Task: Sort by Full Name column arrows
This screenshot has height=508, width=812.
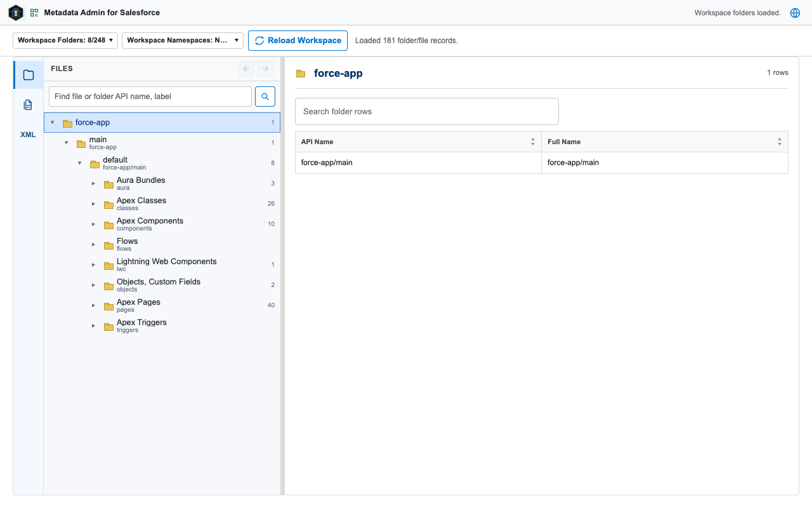Action: pos(780,142)
